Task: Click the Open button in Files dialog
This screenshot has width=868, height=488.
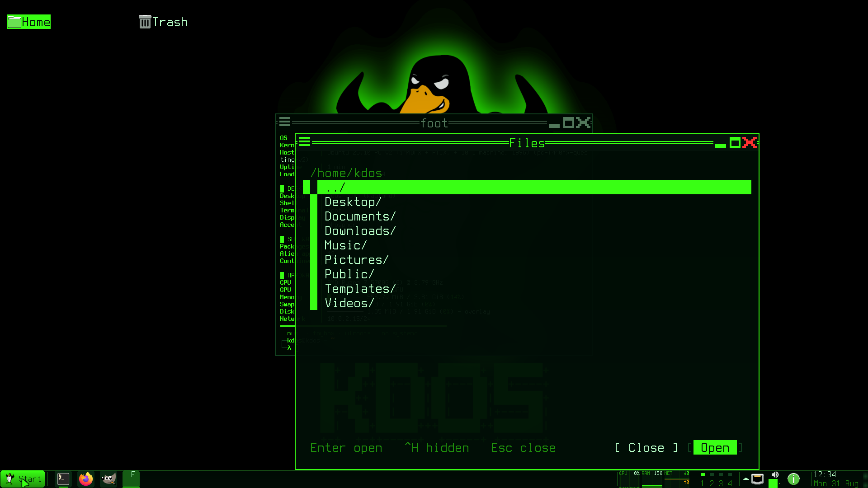Action: tap(715, 448)
